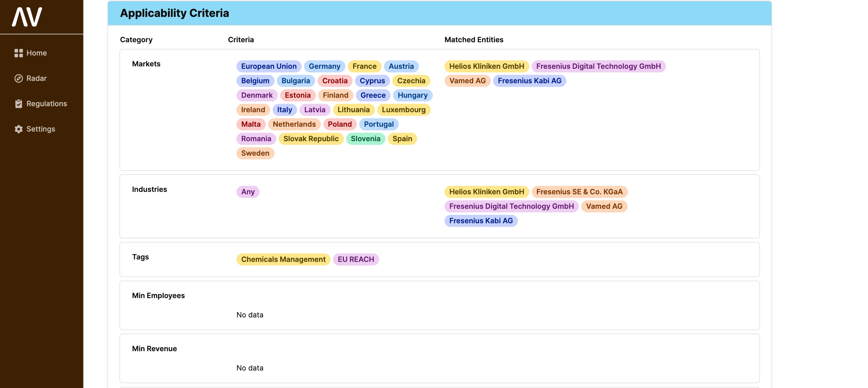
Task: Click the Germany market chip
Action: [324, 66]
